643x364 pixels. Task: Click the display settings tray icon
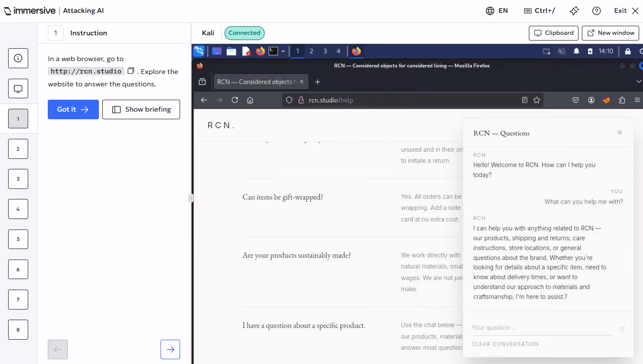point(547,51)
